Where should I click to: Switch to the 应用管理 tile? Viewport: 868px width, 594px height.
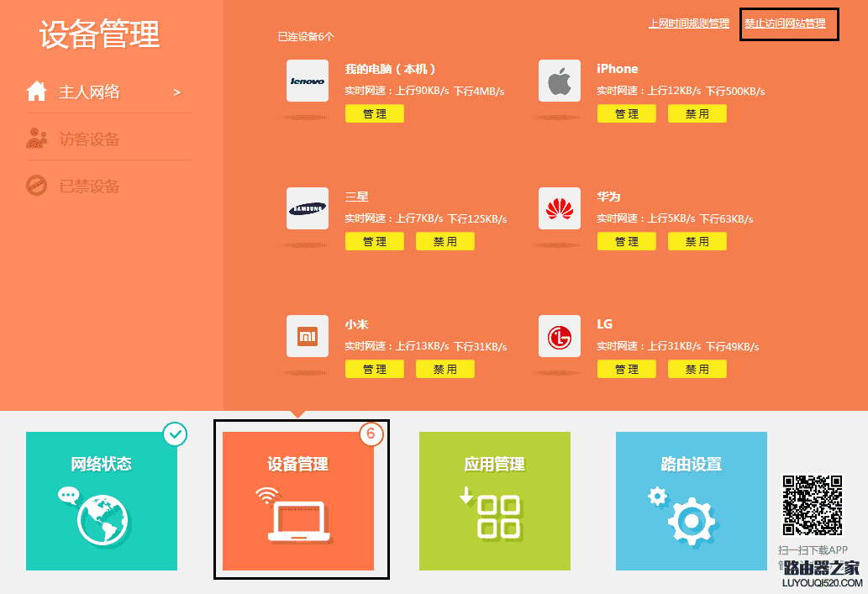(494, 501)
